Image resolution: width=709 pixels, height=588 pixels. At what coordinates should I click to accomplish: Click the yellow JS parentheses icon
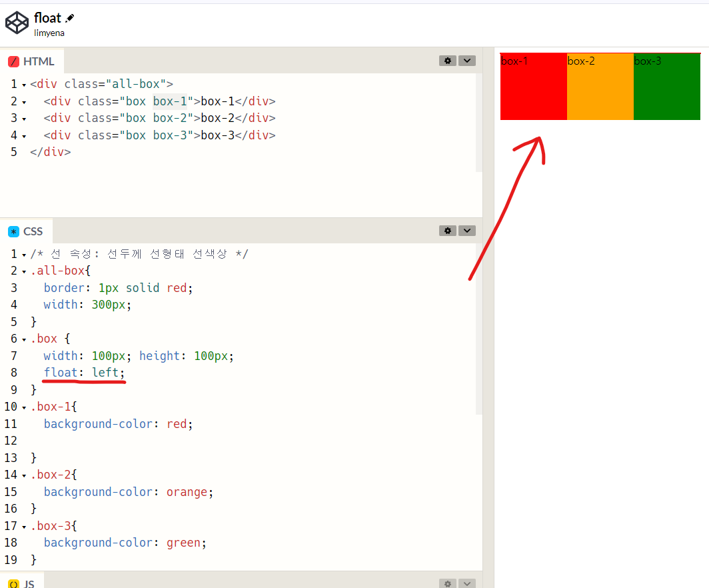13,584
